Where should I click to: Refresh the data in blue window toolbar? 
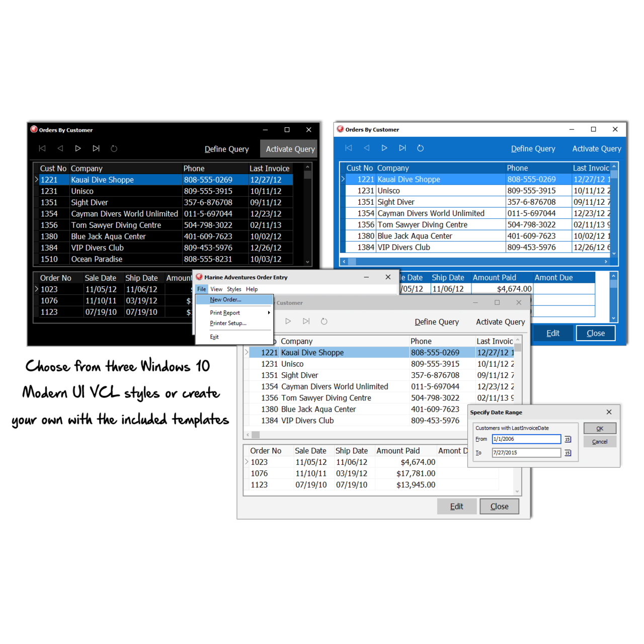coord(421,148)
